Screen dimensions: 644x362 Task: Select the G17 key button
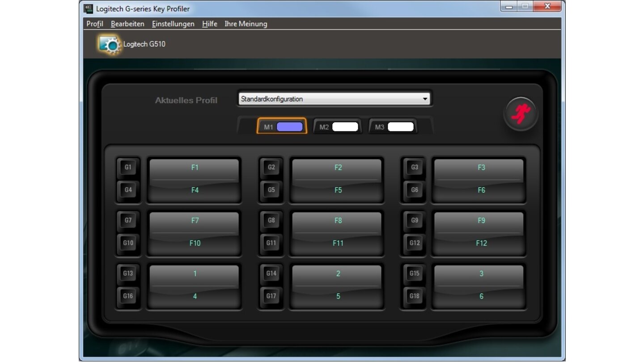[x=271, y=296]
